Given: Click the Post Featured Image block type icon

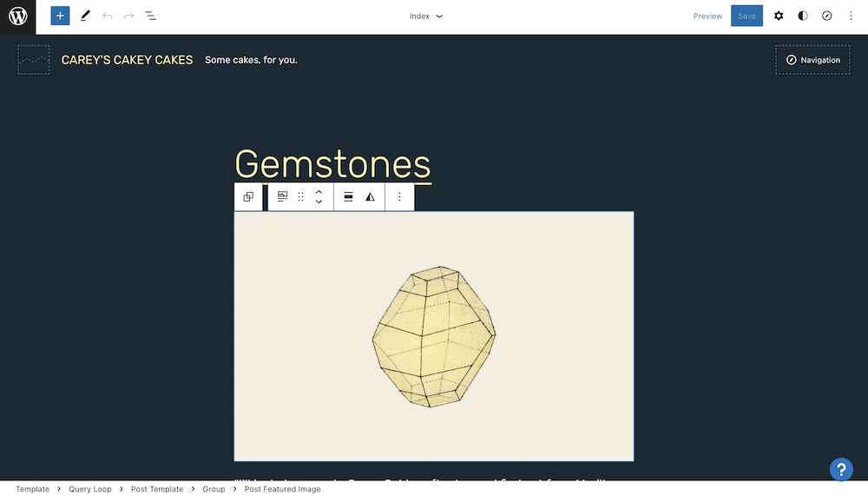Looking at the screenshot, I should pyautogui.click(x=282, y=197).
